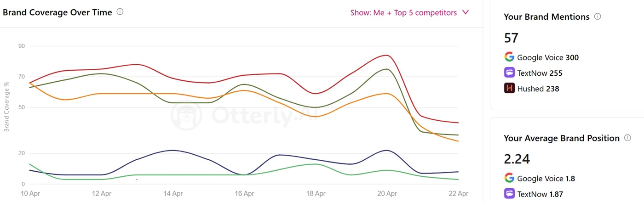The height and width of the screenshot is (202, 644).
Task: Click TextNow logo in Brand Mentions card
Action: point(509,73)
